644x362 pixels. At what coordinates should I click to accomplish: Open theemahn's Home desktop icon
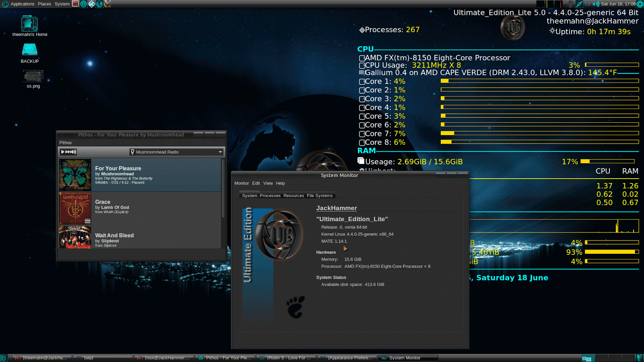tap(30, 26)
